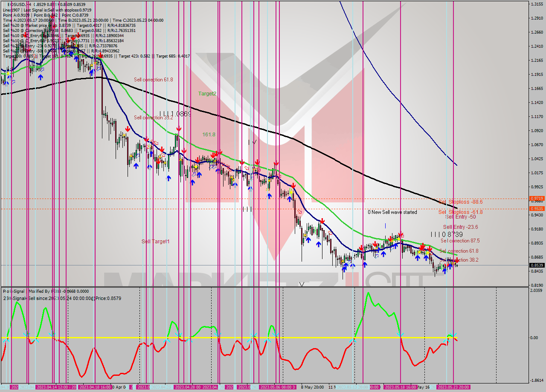Click the 'Sell Stoploss -61.8' label
The width and height of the screenshot is (546, 392).
pyautogui.click(x=460, y=212)
